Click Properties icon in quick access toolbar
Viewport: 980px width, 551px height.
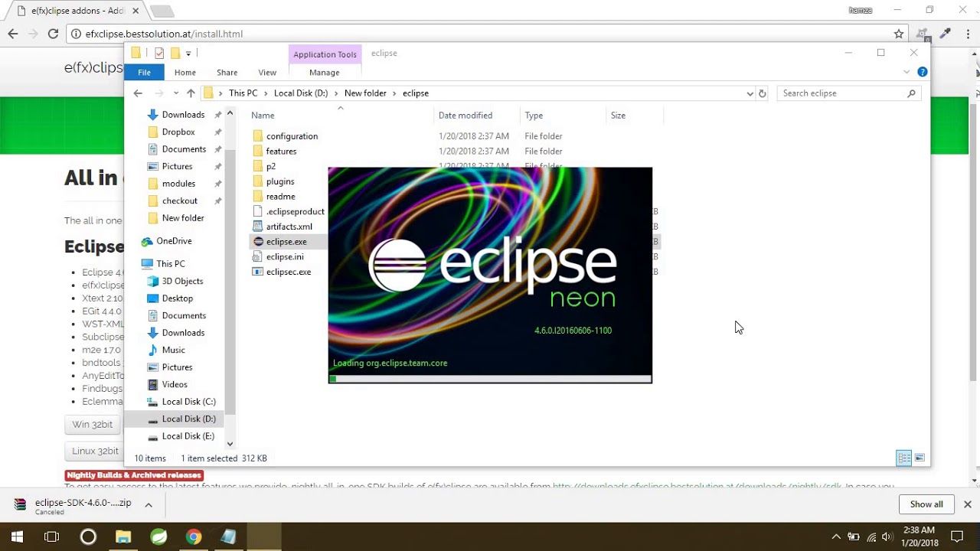tap(159, 53)
